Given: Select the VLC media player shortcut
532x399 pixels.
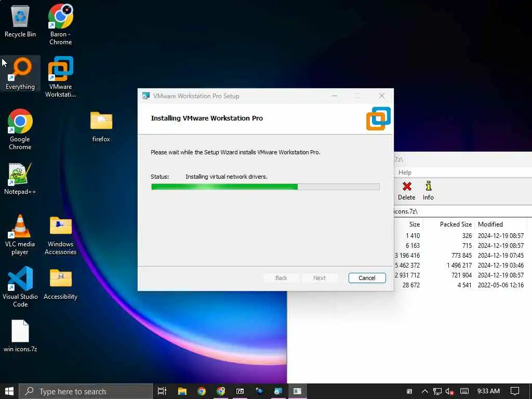Looking at the screenshot, I should (20, 235).
